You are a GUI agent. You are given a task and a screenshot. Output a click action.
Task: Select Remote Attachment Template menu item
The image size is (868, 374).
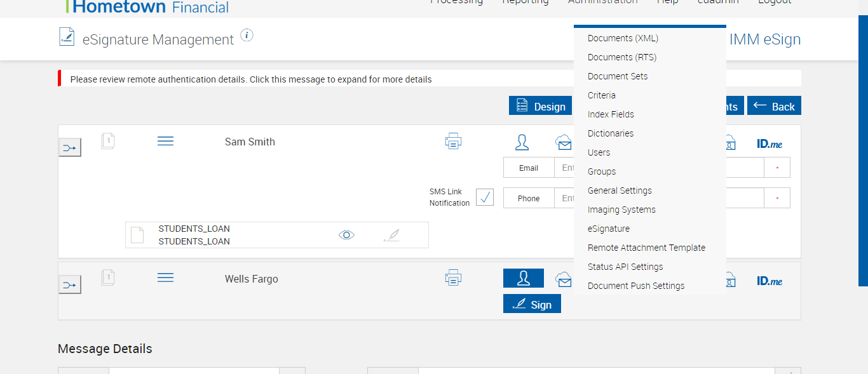[x=646, y=248]
